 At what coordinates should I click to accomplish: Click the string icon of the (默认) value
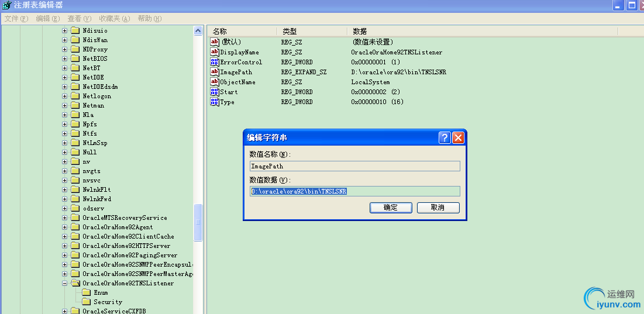point(215,42)
